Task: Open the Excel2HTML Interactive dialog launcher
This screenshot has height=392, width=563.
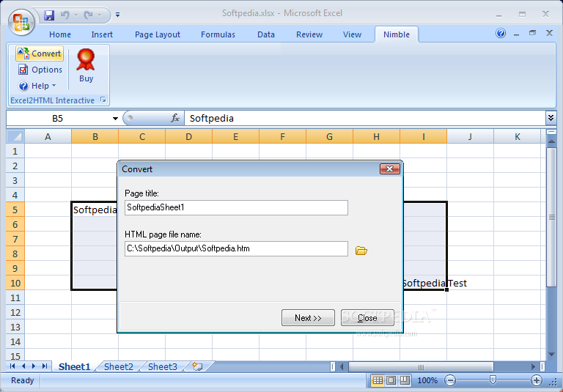Action: click(x=103, y=100)
